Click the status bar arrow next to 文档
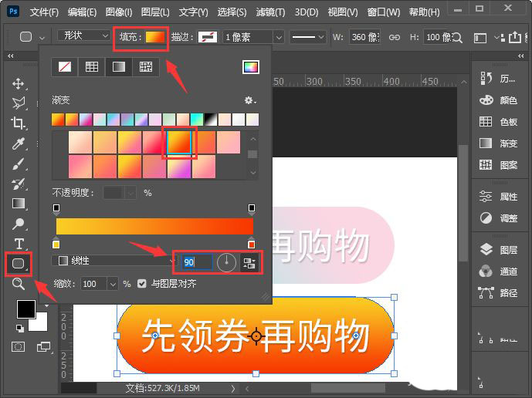 (233, 389)
